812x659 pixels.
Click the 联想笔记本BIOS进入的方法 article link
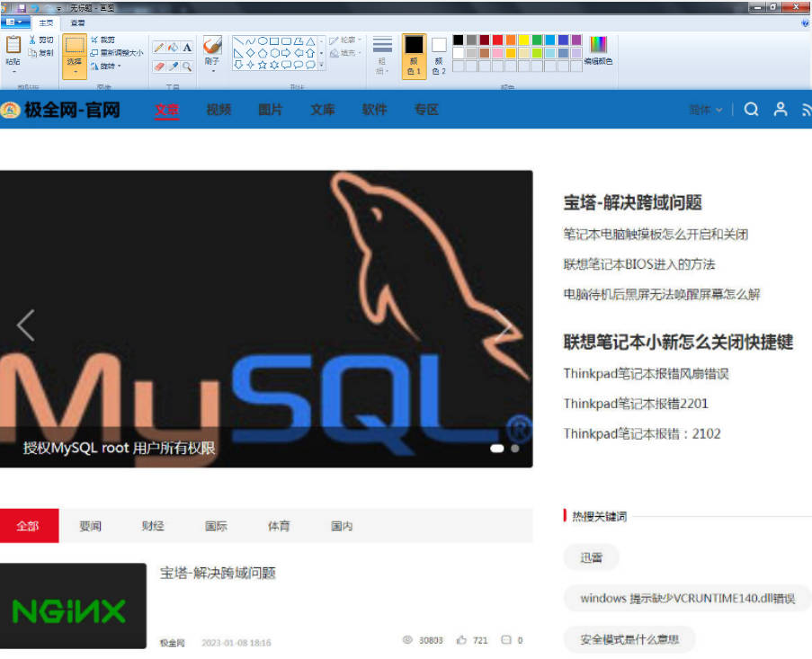[x=639, y=264]
